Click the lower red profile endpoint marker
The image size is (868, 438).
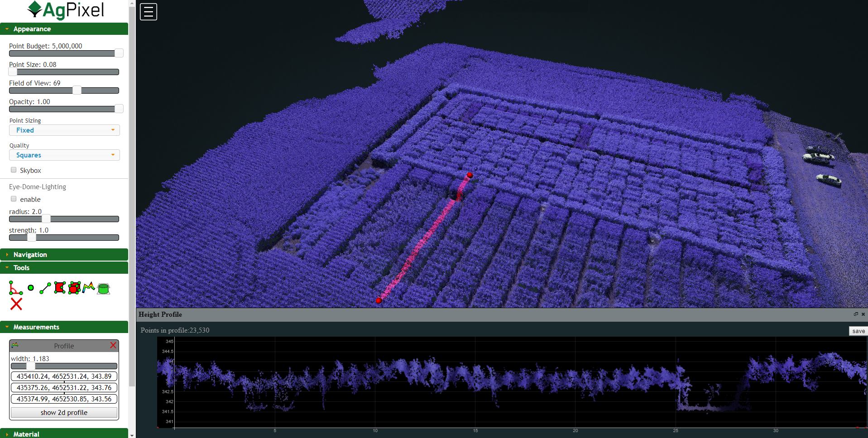[379, 300]
